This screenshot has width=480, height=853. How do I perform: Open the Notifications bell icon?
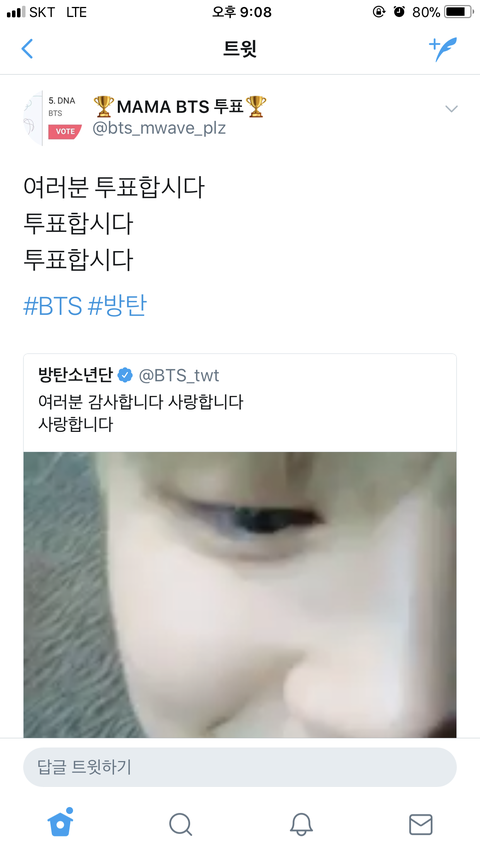click(x=301, y=824)
